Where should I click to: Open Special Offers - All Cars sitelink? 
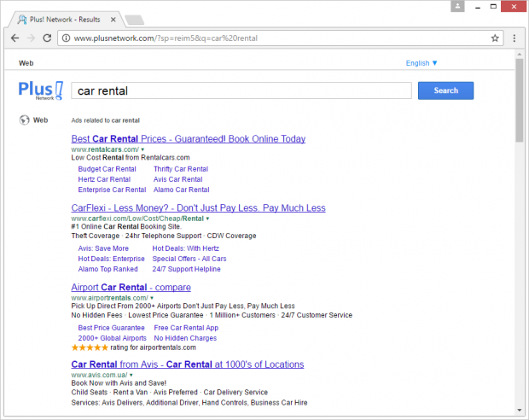(x=189, y=259)
